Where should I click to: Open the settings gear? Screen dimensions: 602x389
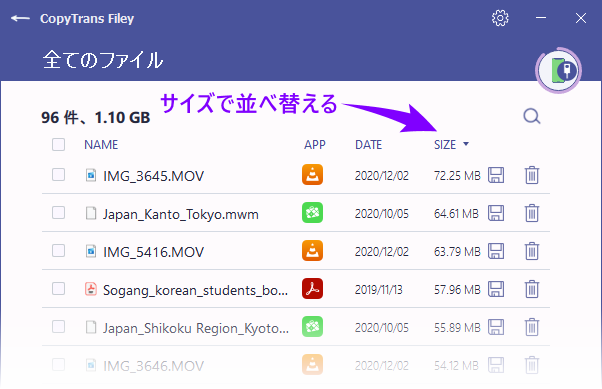pyautogui.click(x=500, y=18)
